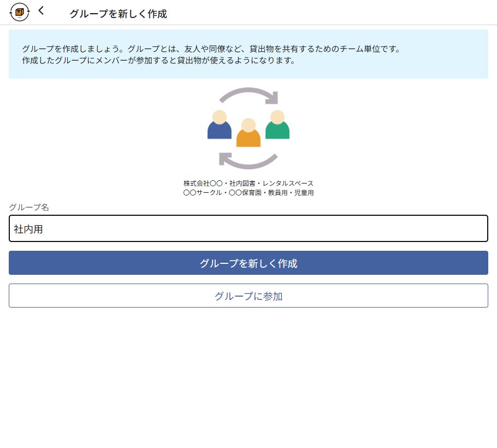Click the header title グループを新しく作成
Image resolution: width=497 pixels, height=448 pixels.
click(x=118, y=14)
